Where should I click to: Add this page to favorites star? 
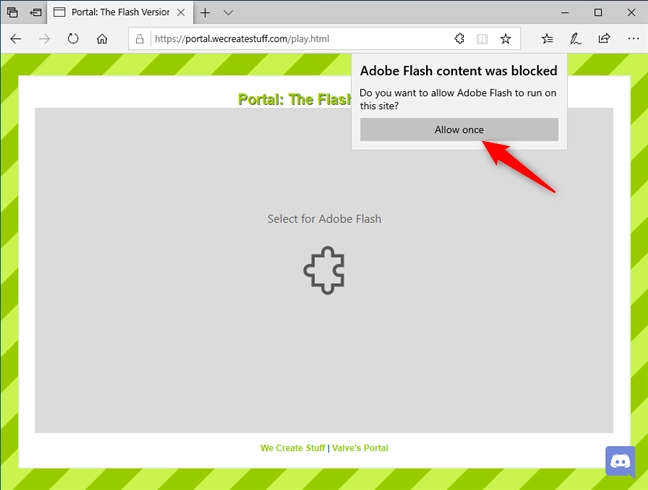coord(505,39)
